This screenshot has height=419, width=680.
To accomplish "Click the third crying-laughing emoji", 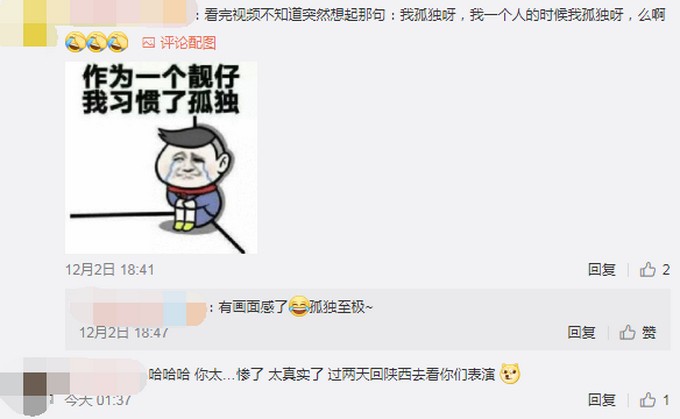I will (118, 43).
